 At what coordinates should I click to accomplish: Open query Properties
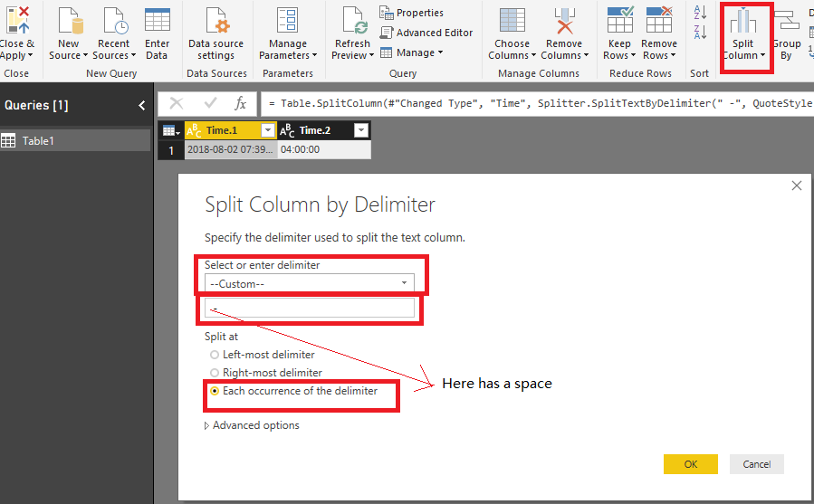pos(412,13)
